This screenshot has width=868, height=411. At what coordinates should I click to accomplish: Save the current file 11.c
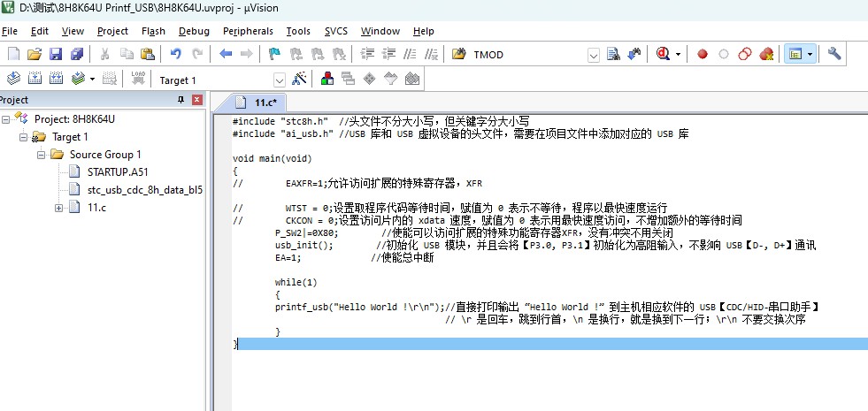(56, 54)
